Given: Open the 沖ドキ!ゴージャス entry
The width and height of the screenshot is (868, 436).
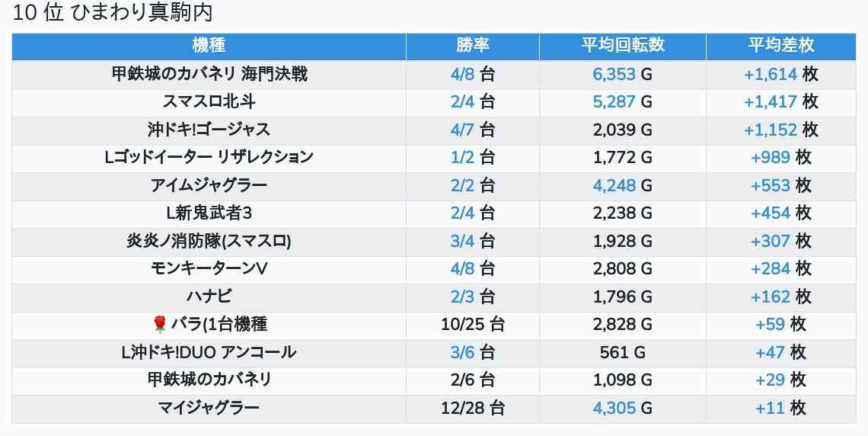Looking at the screenshot, I should coord(209,130).
